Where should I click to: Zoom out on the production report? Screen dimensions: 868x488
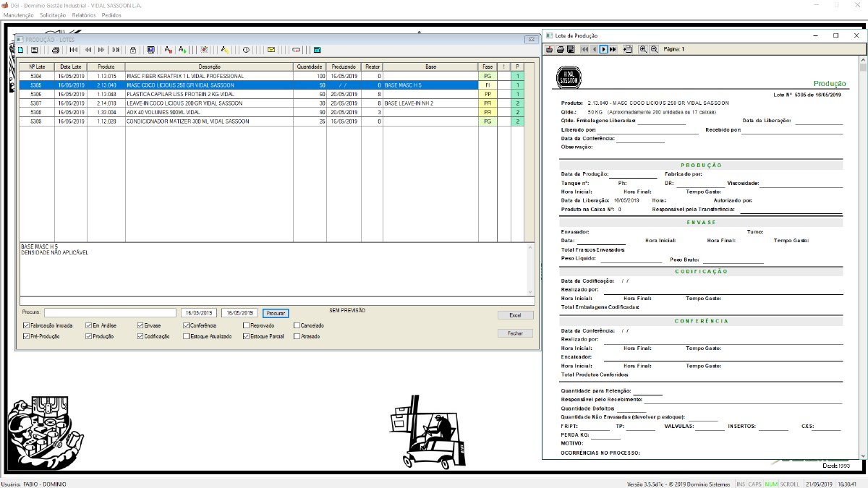(x=654, y=49)
